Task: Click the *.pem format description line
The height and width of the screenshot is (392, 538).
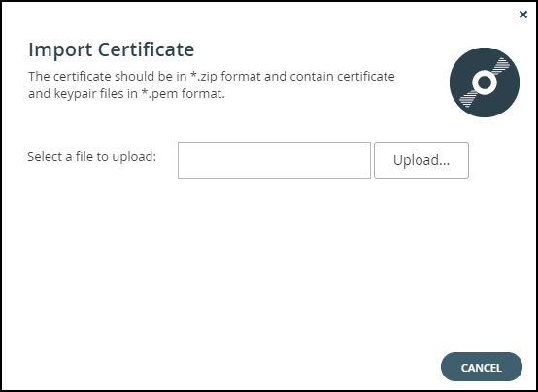Action: click(x=126, y=93)
